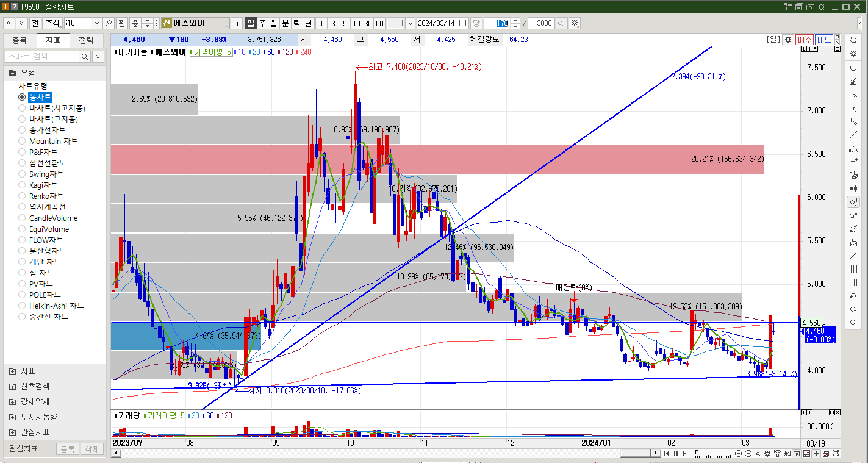The height and width of the screenshot is (463, 868).
Task: Click the top toolbar gear settings button
Action: [x=574, y=23]
